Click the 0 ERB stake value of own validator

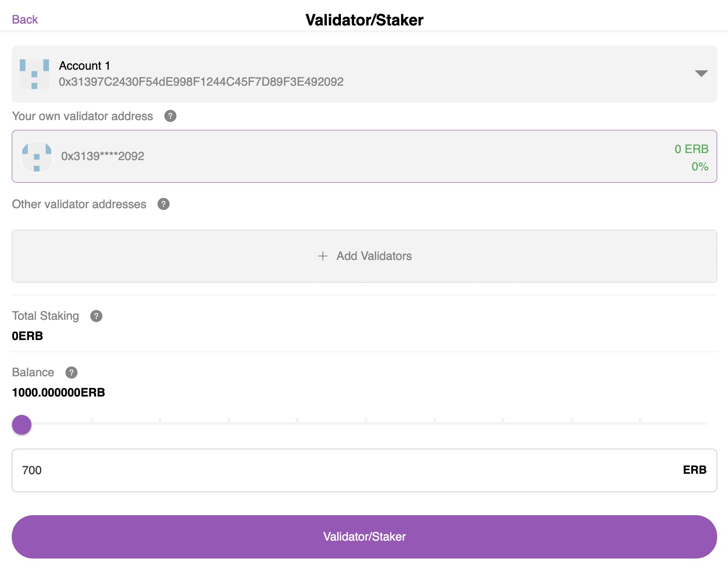691,149
